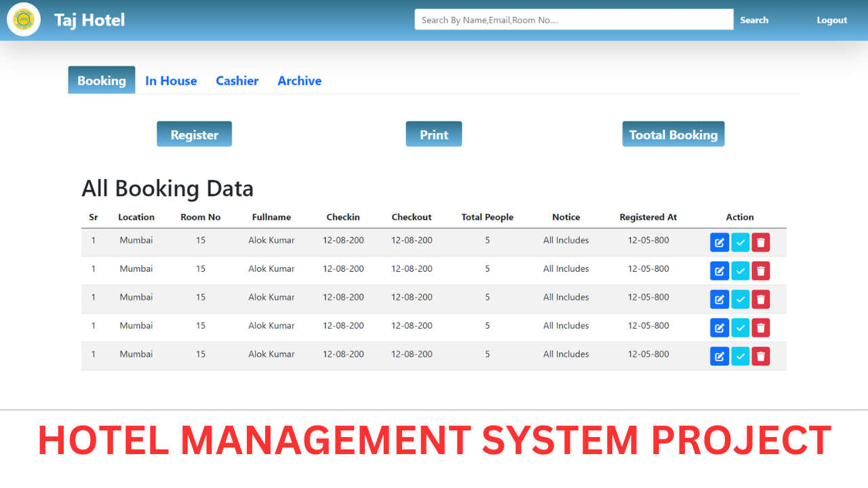Open Tootal Booking button
The height and width of the screenshot is (488, 868).
(x=673, y=134)
